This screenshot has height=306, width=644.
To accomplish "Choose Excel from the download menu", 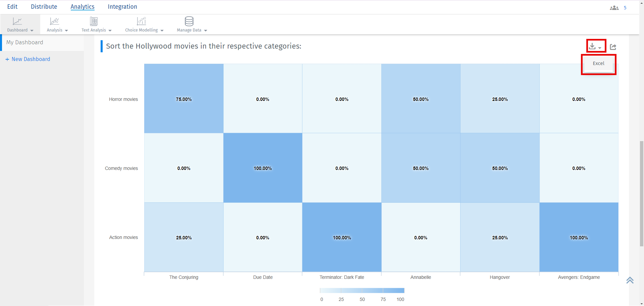I will point(598,63).
